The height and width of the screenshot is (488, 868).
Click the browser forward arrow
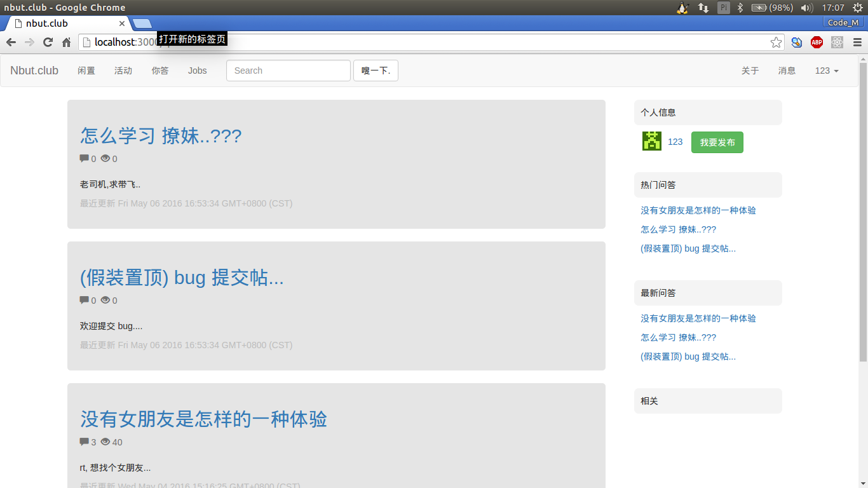[29, 43]
